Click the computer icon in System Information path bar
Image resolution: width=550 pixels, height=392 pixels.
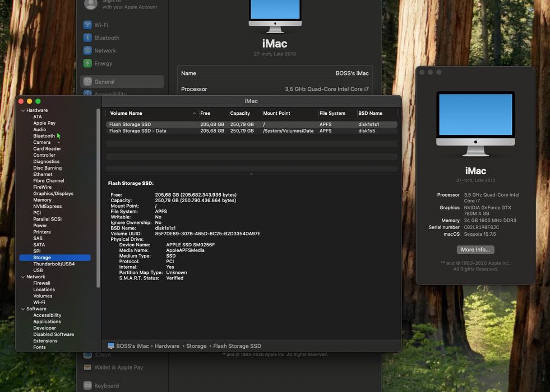tap(111, 346)
